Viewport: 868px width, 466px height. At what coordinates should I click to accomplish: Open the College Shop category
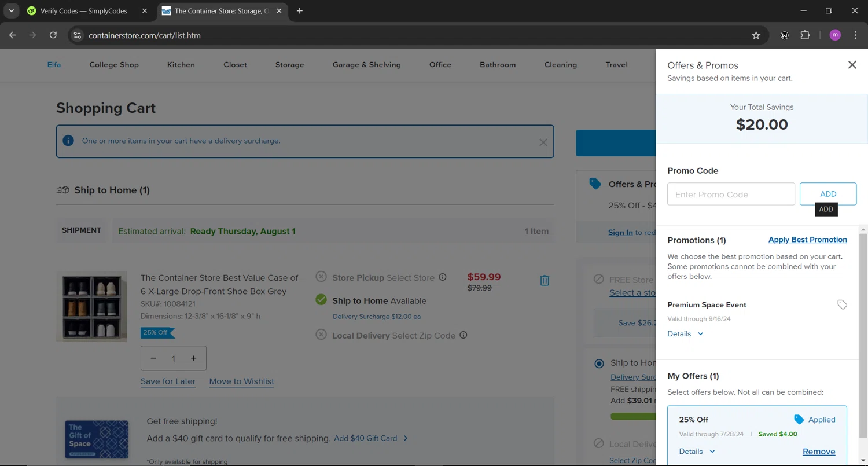coord(114,64)
